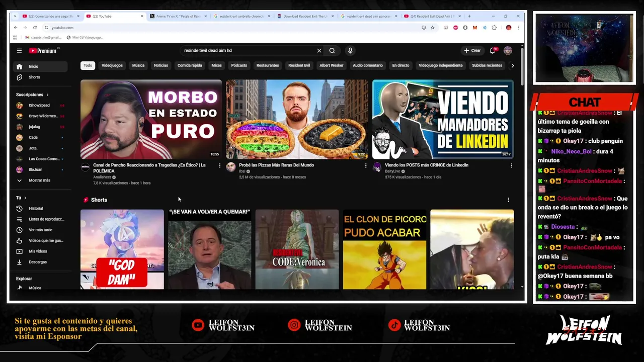Go back in the browser
The width and height of the screenshot is (644, 362).
click(x=16, y=28)
